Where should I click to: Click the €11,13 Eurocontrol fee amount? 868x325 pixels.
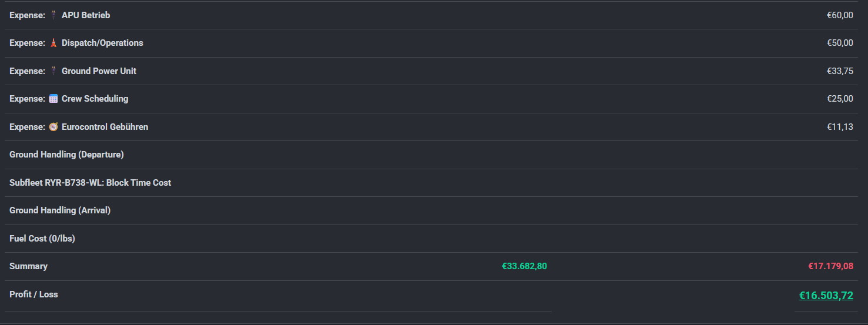click(x=840, y=127)
